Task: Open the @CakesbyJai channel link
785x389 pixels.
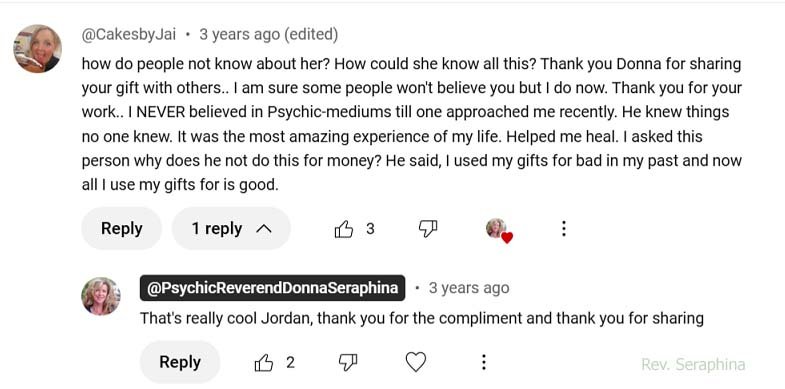Action: point(129,35)
